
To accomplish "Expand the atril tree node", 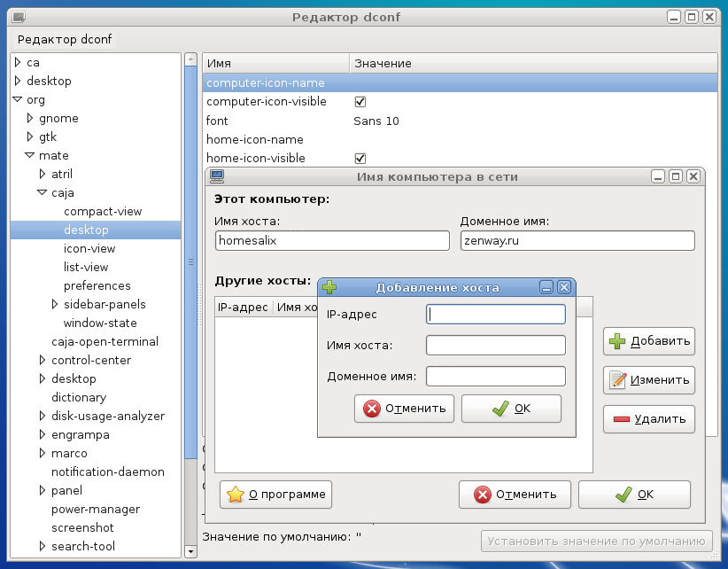I will point(43,174).
